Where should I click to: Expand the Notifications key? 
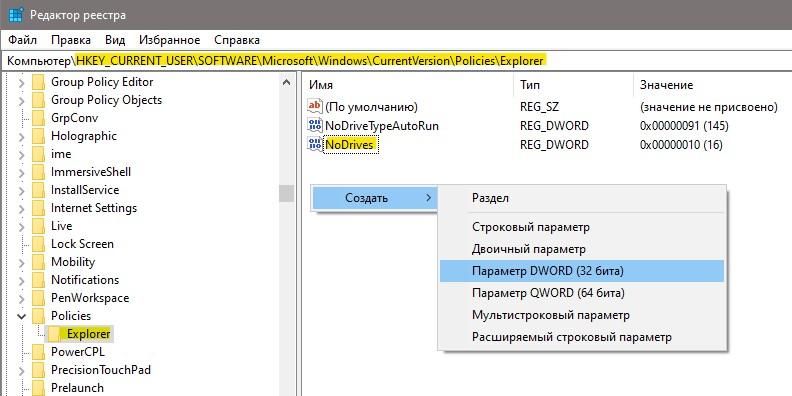(x=21, y=280)
